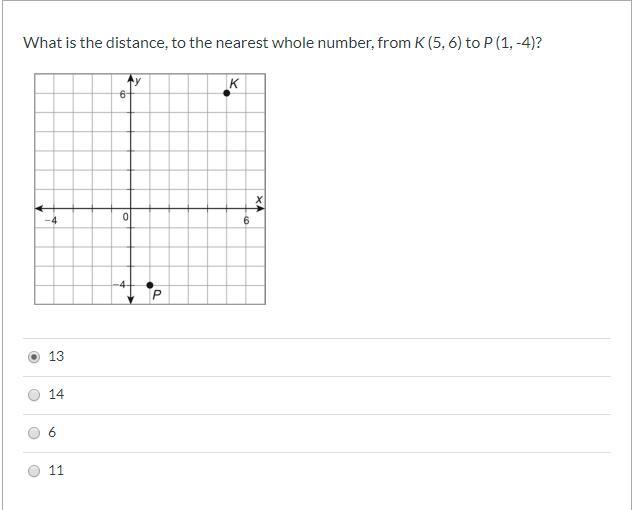Screen dimensions: 632x510
Task: Click point P dot on the graph
Action: (150, 285)
